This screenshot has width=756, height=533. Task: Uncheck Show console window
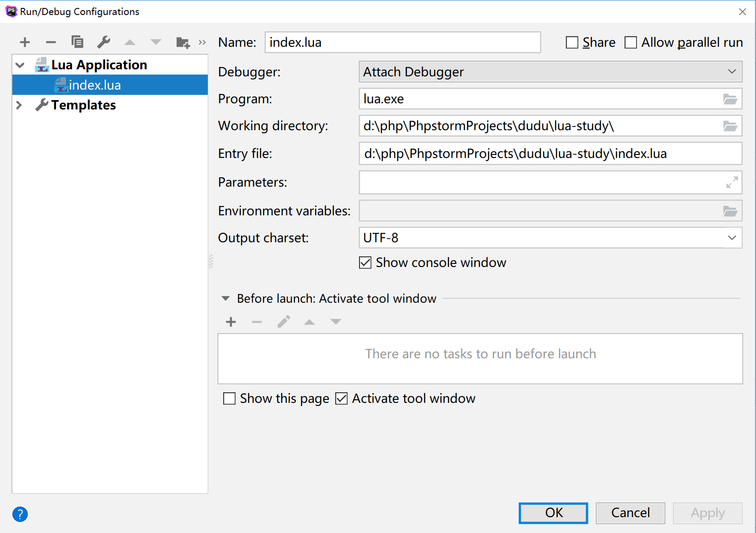pyautogui.click(x=365, y=263)
